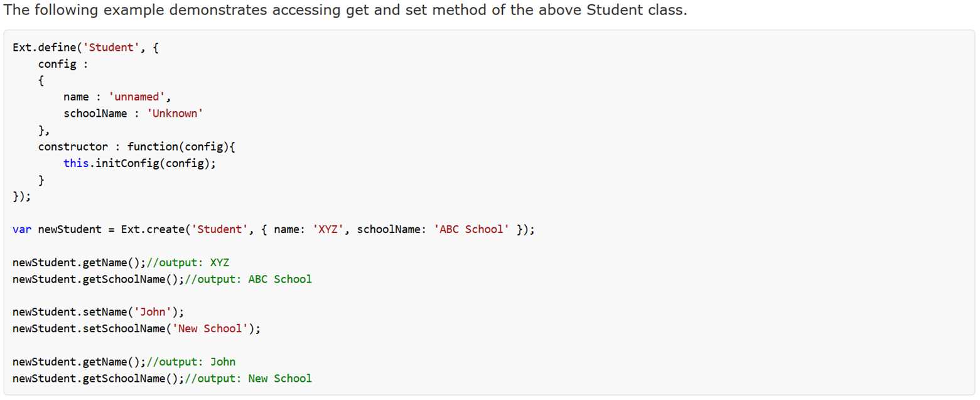Click the closing }); of Ext.define
The width and height of the screenshot is (980, 400).
point(21,196)
